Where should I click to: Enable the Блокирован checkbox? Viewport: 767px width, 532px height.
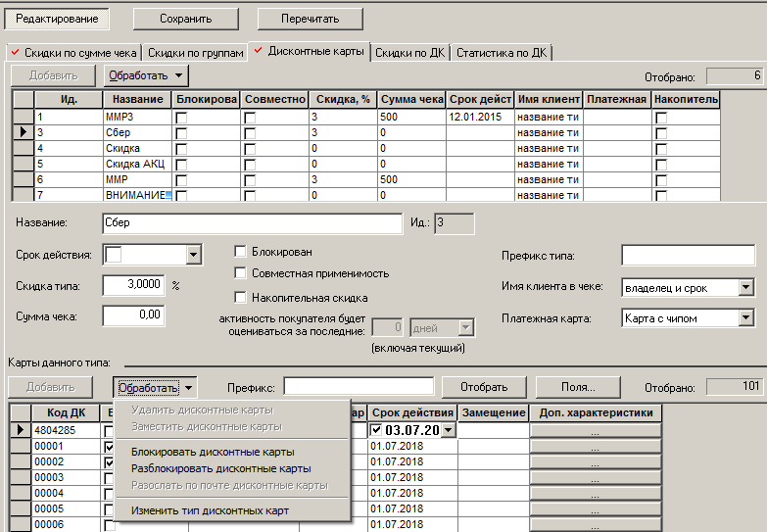point(240,252)
